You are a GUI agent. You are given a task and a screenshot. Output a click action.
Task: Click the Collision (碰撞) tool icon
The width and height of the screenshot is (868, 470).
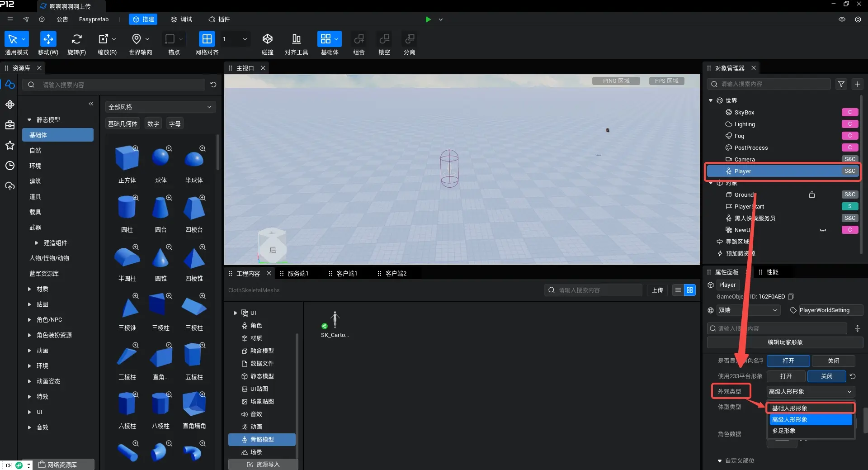[x=268, y=39]
